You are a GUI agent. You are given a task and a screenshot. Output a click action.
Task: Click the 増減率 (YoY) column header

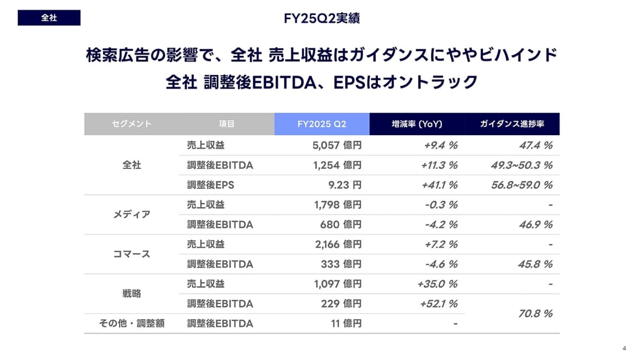(416, 124)
